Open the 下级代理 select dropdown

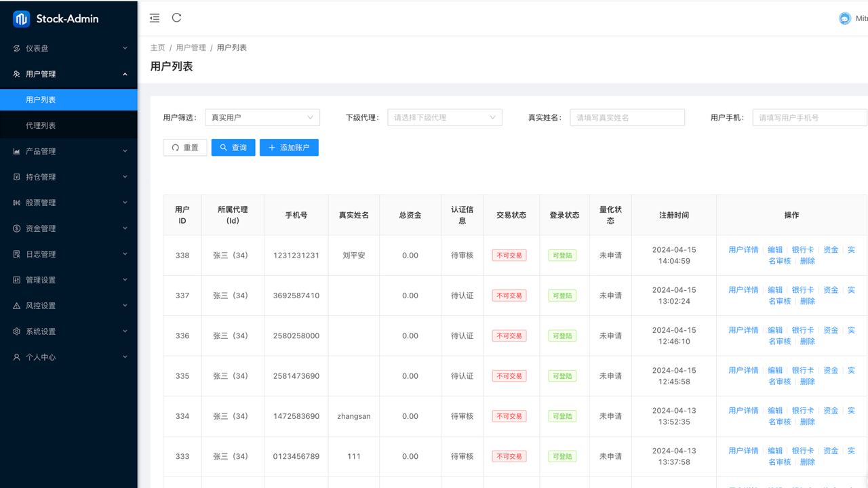[444, 117]
